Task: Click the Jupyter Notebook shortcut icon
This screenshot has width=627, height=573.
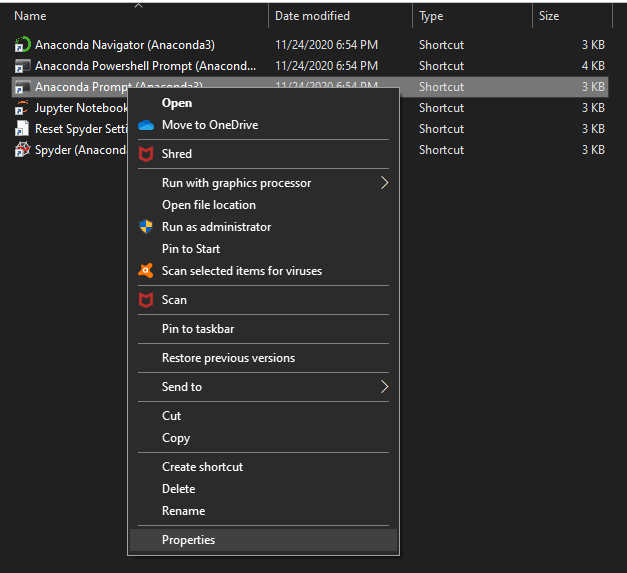Action: (x=22, y=108)
